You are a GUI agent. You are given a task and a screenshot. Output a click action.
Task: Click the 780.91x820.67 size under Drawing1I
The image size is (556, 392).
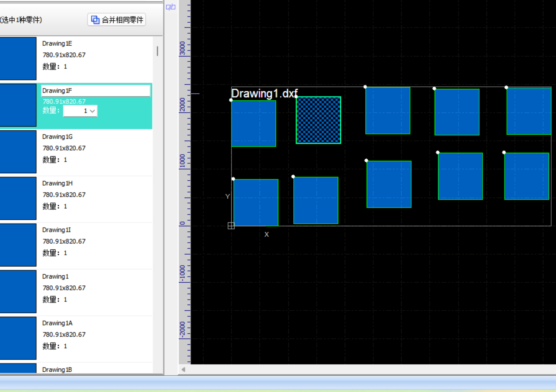[x=64, y=241]
